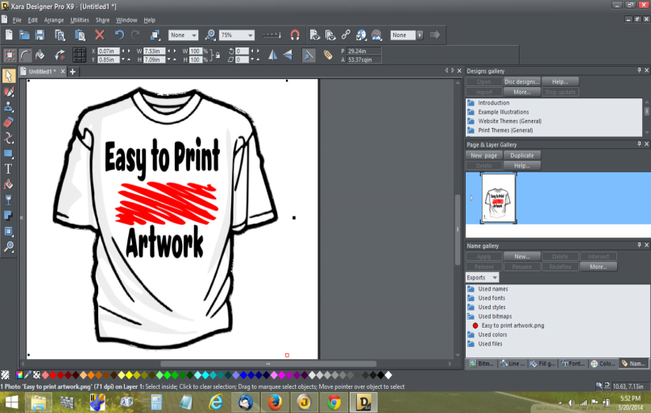This screenshot has height=413, width=651.
Task: Toggle the magnetic snap icon
Action: click(x=295, y=35)
